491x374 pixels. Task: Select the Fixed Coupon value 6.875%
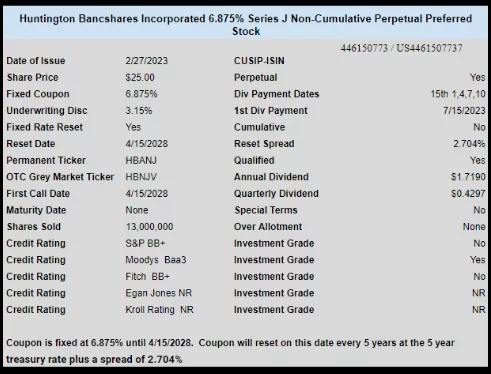(x=141, y=94)
